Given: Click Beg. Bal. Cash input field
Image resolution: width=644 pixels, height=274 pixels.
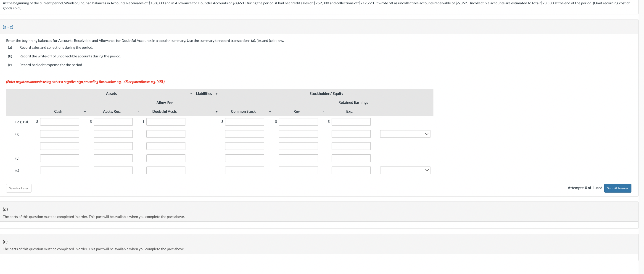Looking at the screenshot, I should (x=60, y=122).
